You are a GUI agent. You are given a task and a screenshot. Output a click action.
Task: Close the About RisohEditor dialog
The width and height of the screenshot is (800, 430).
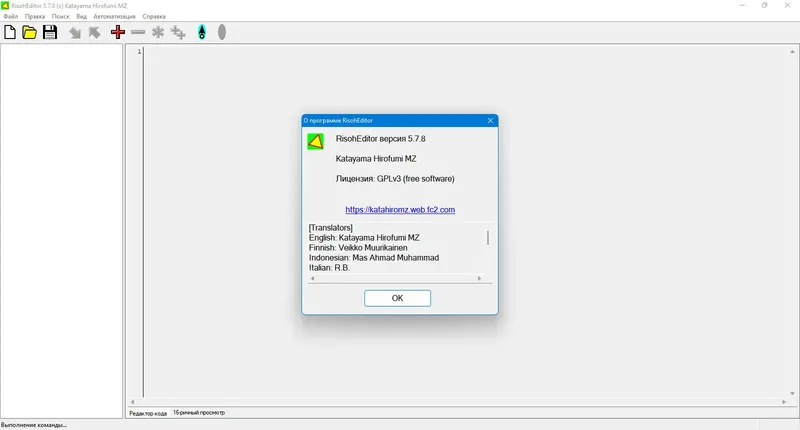point(490,120)
